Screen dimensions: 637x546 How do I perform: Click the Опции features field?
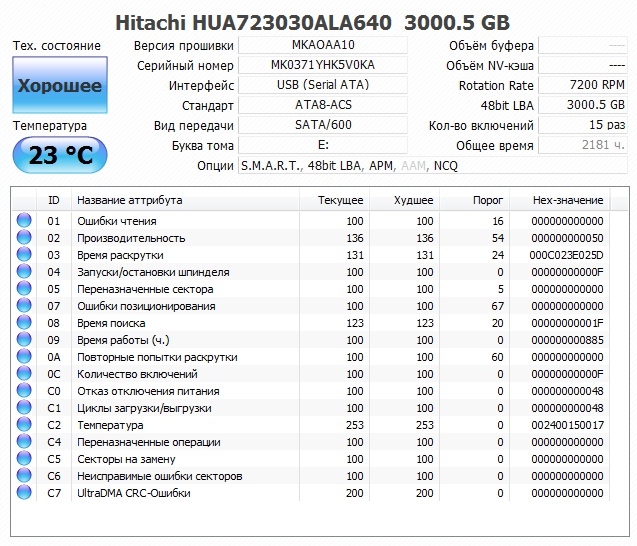[433, 165]
